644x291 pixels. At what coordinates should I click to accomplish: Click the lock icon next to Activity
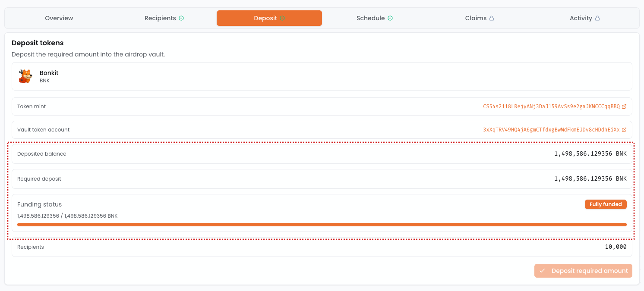(x=597, y=18)
